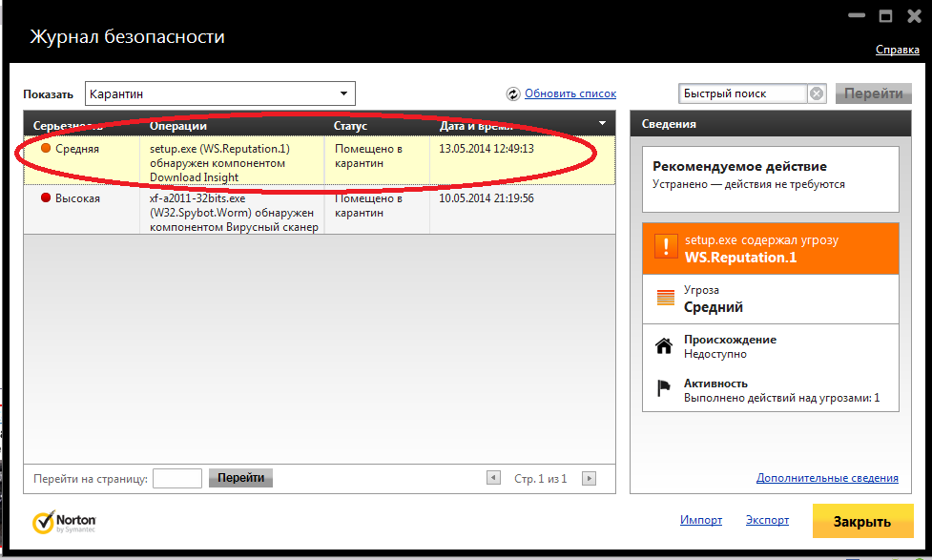Open the column options arrow in table header

click(602, 123)
